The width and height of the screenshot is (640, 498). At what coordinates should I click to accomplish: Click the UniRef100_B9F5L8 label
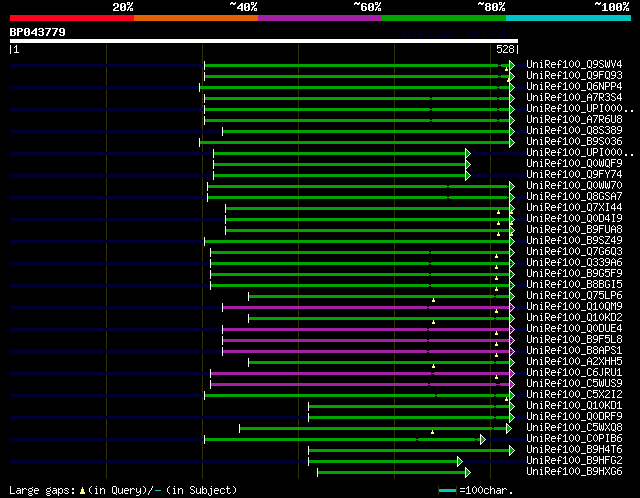(574, 340)
